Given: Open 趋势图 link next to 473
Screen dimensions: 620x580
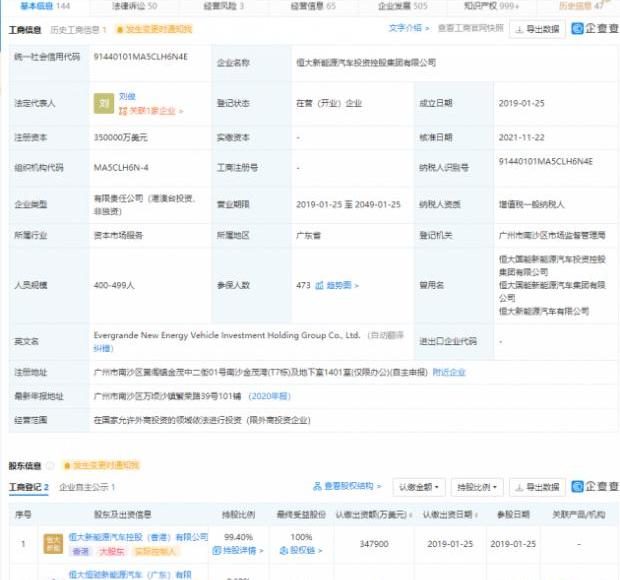Looking at the screenshot, I should coord(342,285).
